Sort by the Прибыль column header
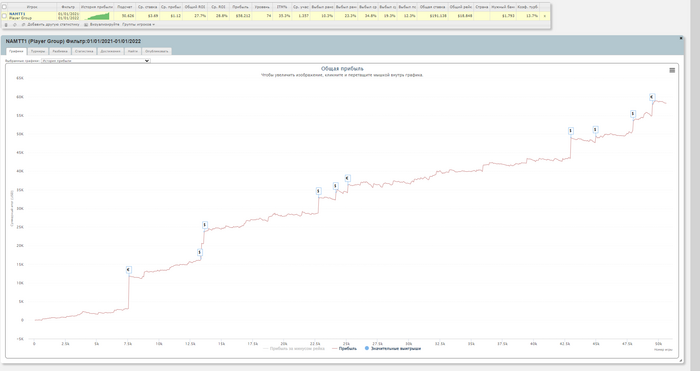 coord(240,7)
